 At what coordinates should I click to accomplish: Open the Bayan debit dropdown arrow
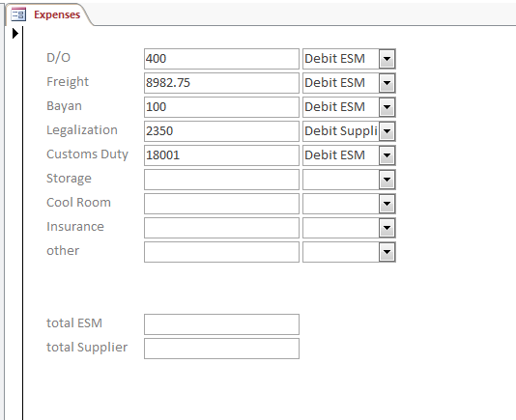coord(387,107)
